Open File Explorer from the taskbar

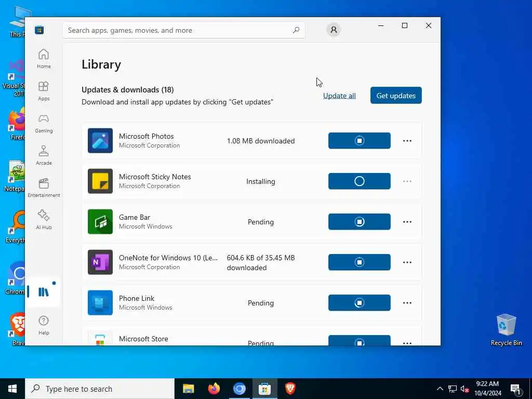[x=188, y=389]
